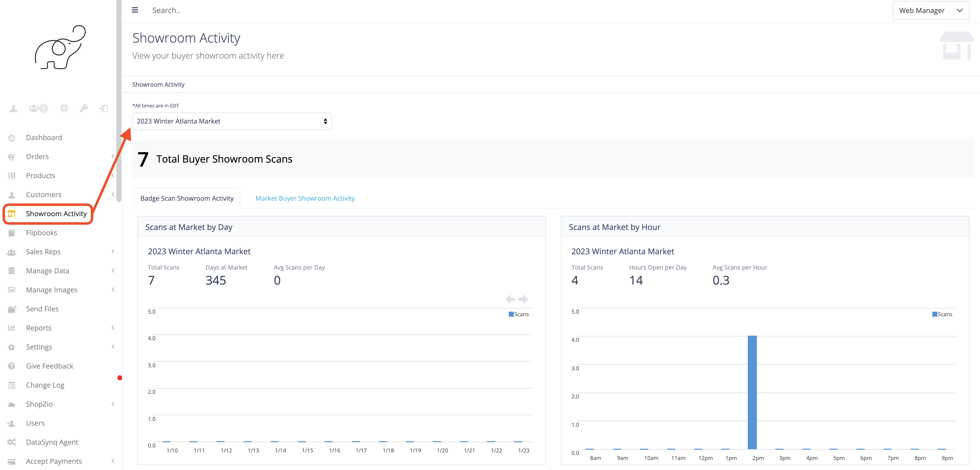Click the elephant logo
Image resolution: width=980 pixels, height=470 pixels.
pyautogui.click(x=60, y=47)
